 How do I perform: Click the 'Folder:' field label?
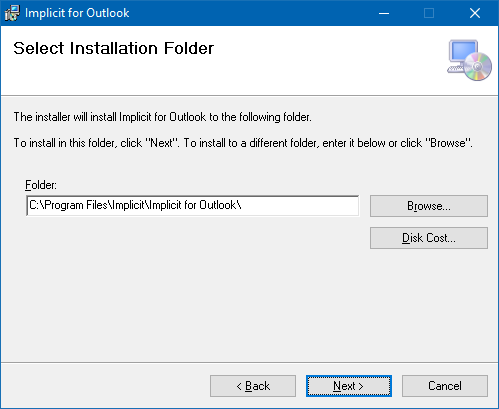41,185
